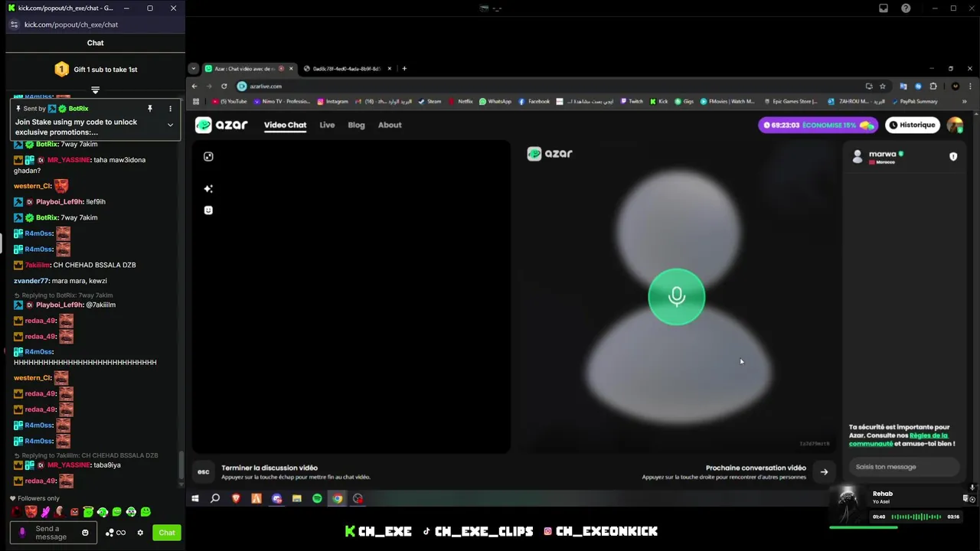Click the browser back arrow

[194, 86]
